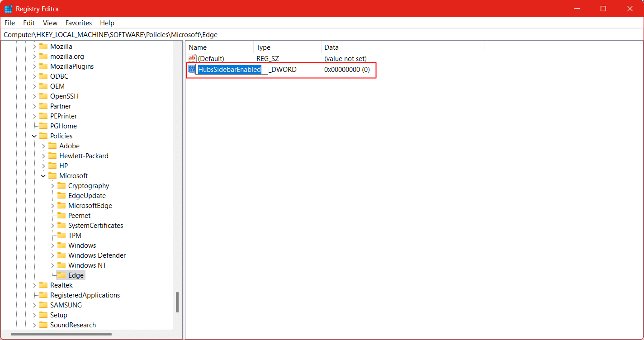Click the HubsSidebarEnabled name edit field
Image resolution: width=644 pixels, height=340 pixels.
(232, 70)
